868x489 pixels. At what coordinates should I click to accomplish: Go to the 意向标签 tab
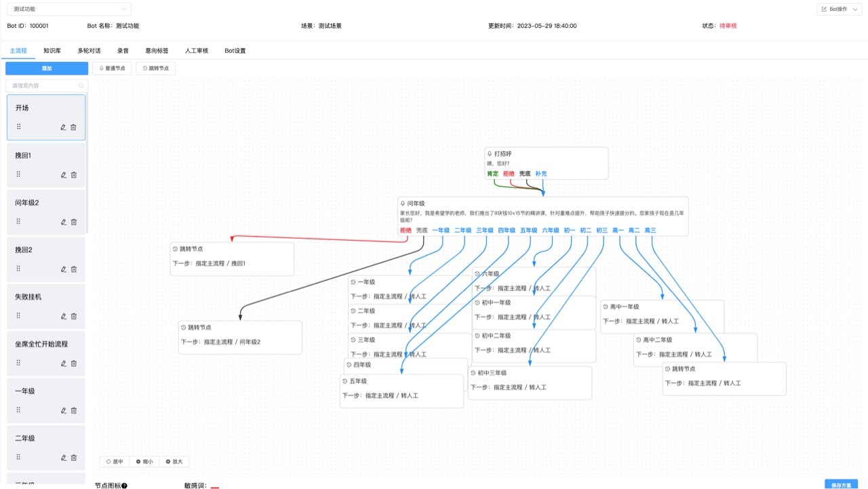(157, 51)
